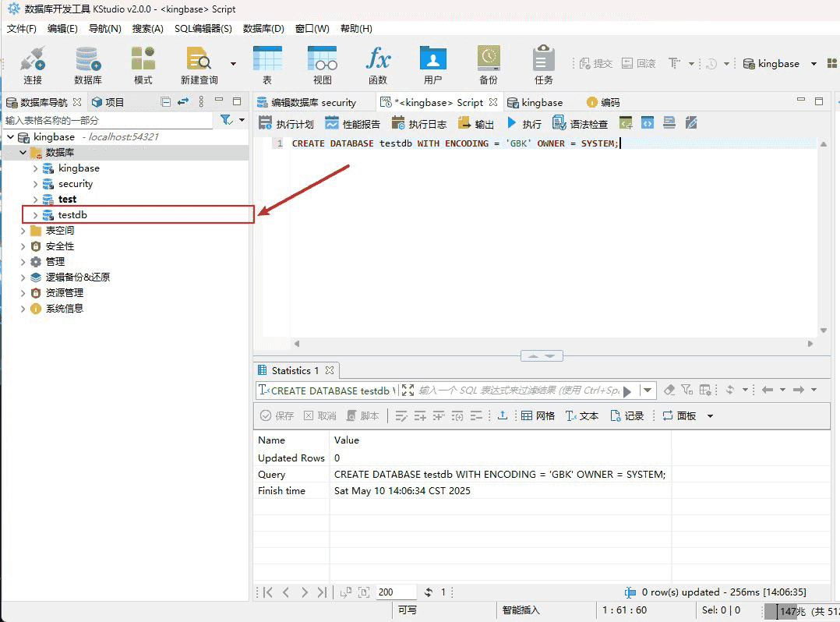Image resolution: width=840 pixels, height=622 pixels.
Task: Click the refresh results icon
Action: coord(428,592)
